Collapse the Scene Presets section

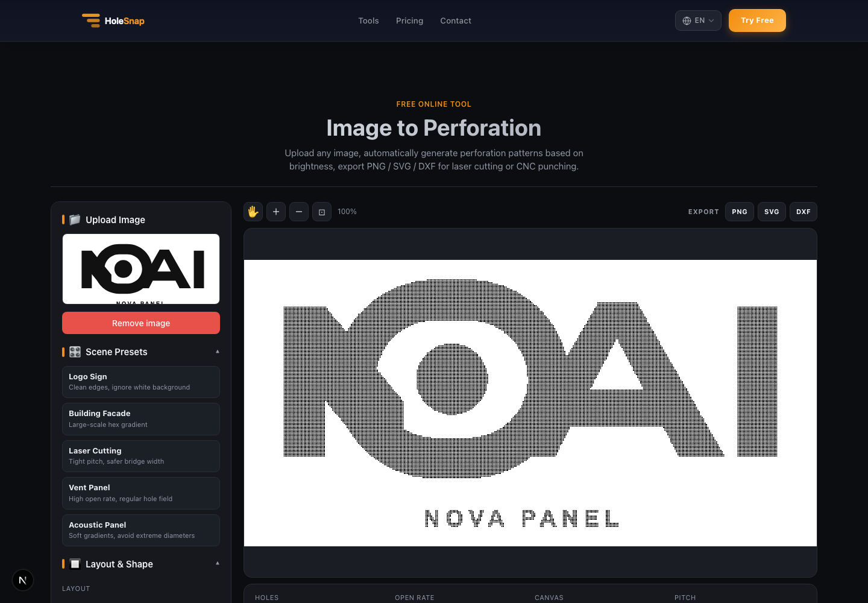click(218, 352)
